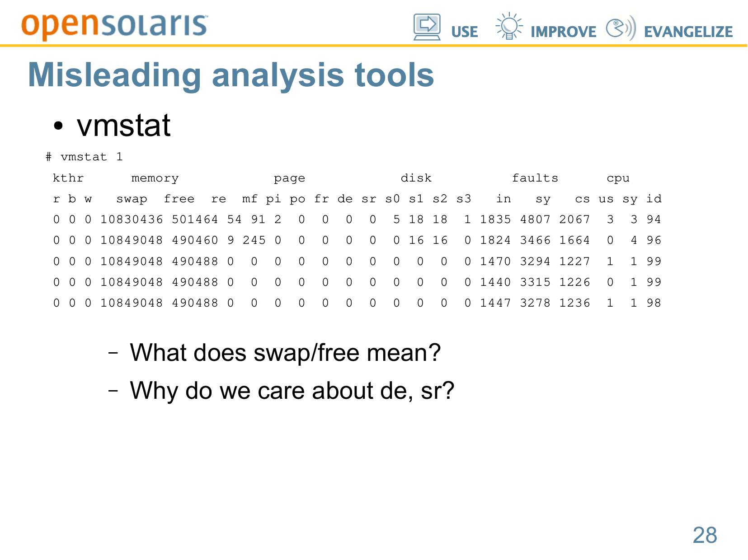Click the IMPROVE label in header
Screen dimensions: 748x560
[x=563, y=32]
